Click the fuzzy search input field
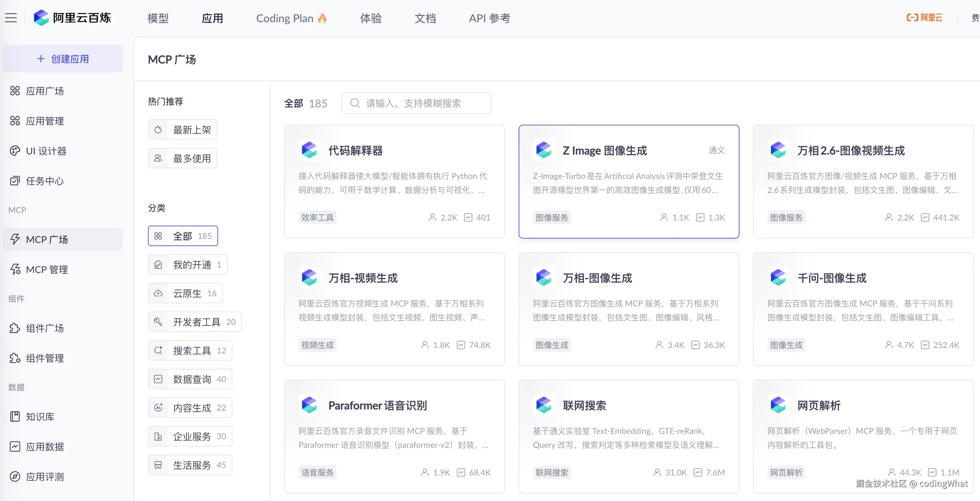The width and height of the screenshot is (980, 501). point(422,103)
